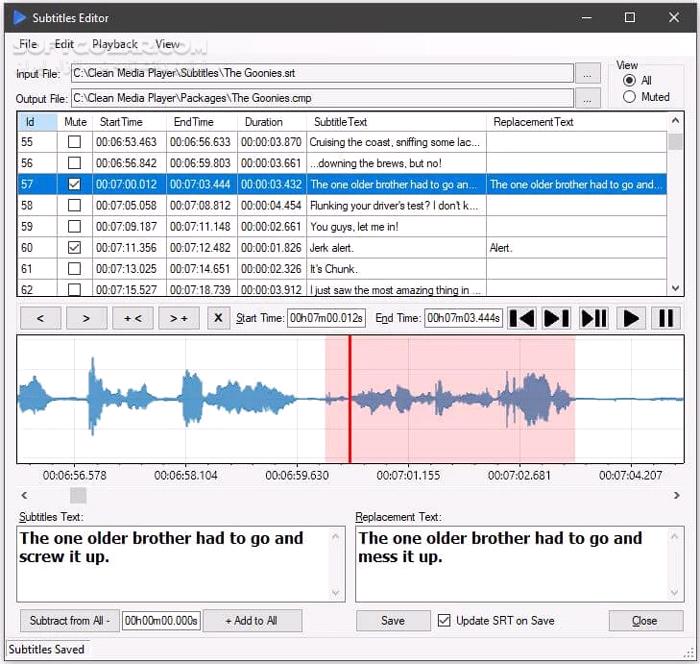This screenshot has width=700, height=664.
Task: Click the right arrow shift button
Action: tap(86, 318)
